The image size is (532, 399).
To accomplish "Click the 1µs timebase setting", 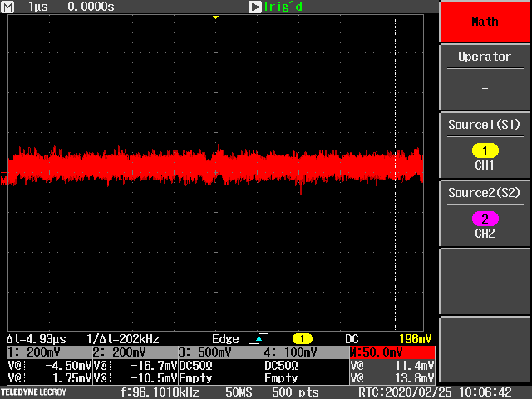I will pos(37,7).
